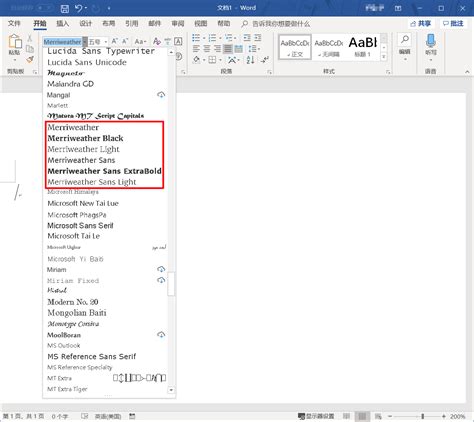Screen dimensions: 474x422
Task: Apply the Heading 1 style
Action: pos(363,47)
